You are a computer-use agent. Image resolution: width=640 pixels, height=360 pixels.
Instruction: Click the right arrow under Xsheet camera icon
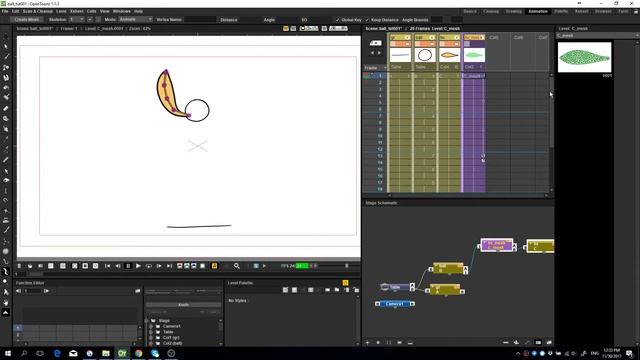(x=379, y=53)
